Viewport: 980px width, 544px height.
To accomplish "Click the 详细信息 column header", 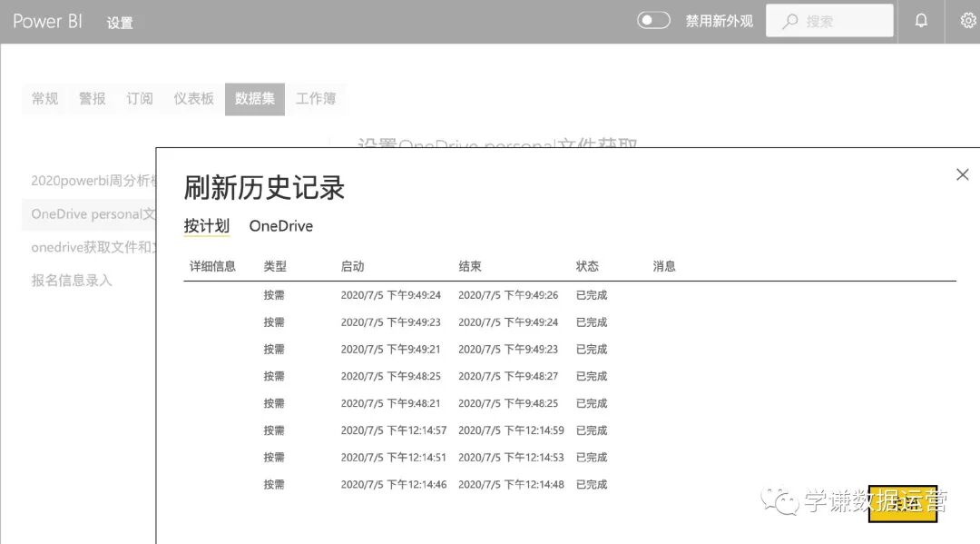I will (212, 266).
